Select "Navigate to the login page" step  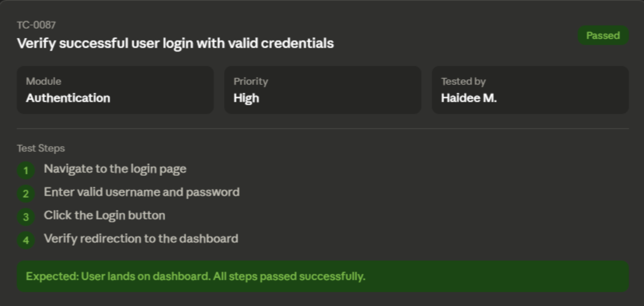(x=115, y=169)
